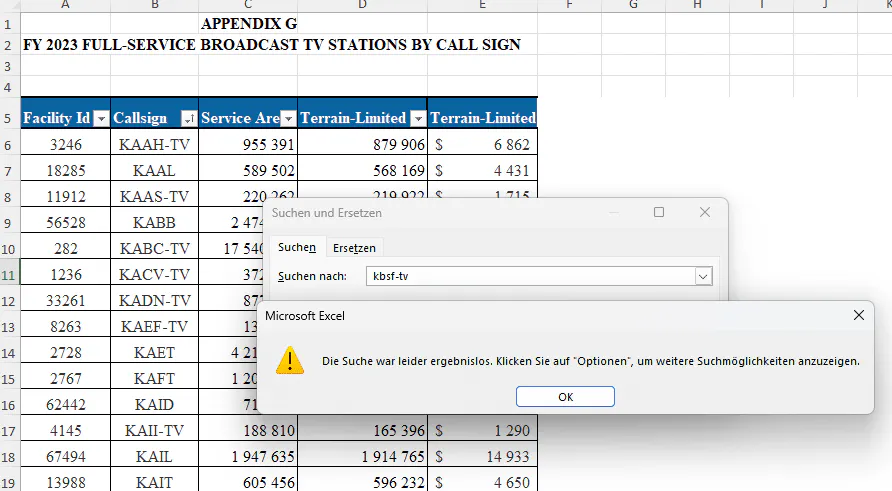Open the Callsign sort filter dropdown
892x491 pixels.
(188, 118)
